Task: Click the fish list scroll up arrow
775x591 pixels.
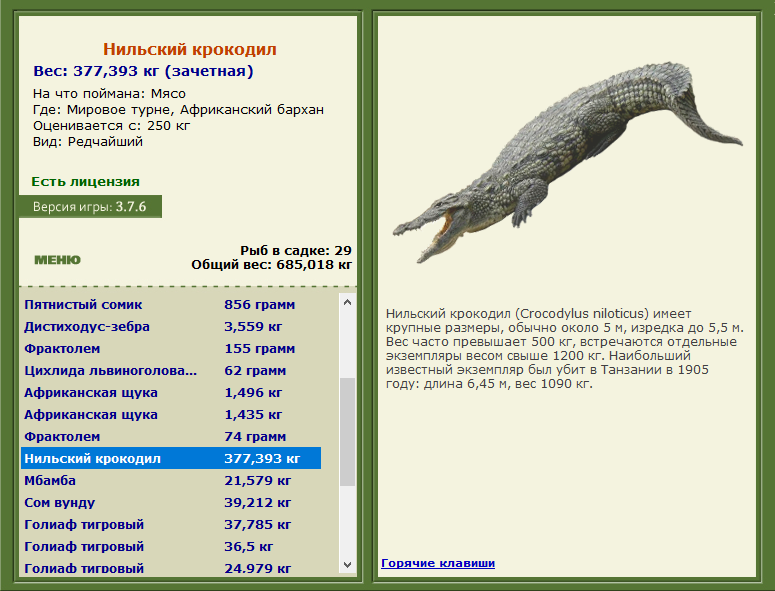Action: click(347, 302)
